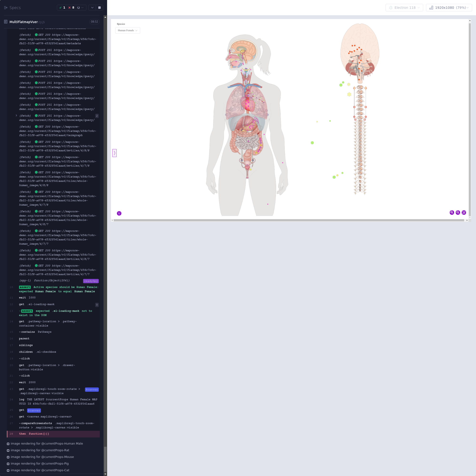This screenshot has height=476, width=476.
Task: Stop the running tests
Action: tap(99, 8)
